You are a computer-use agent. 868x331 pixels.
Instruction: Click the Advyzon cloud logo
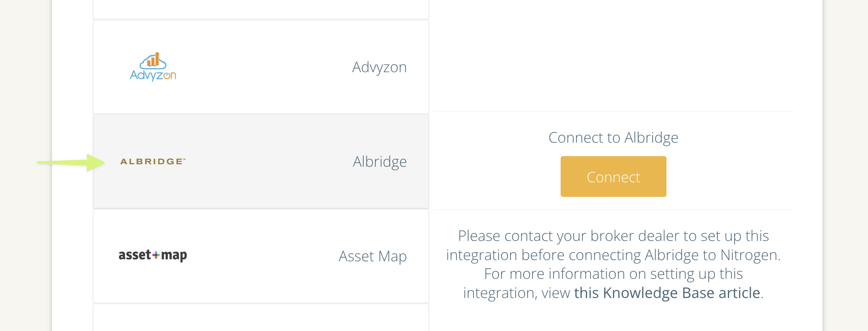(153, 65)
